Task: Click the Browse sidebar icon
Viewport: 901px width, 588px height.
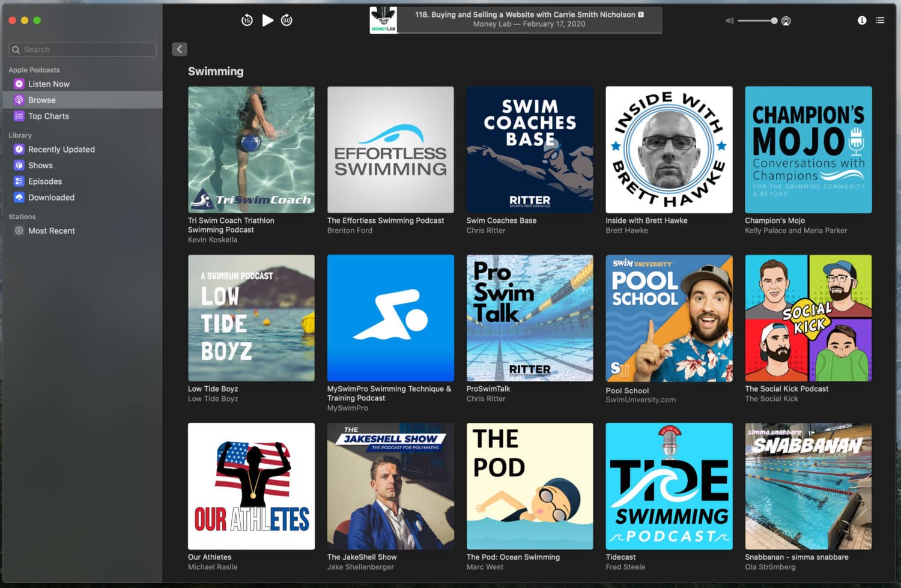Action: click(19, 100)
